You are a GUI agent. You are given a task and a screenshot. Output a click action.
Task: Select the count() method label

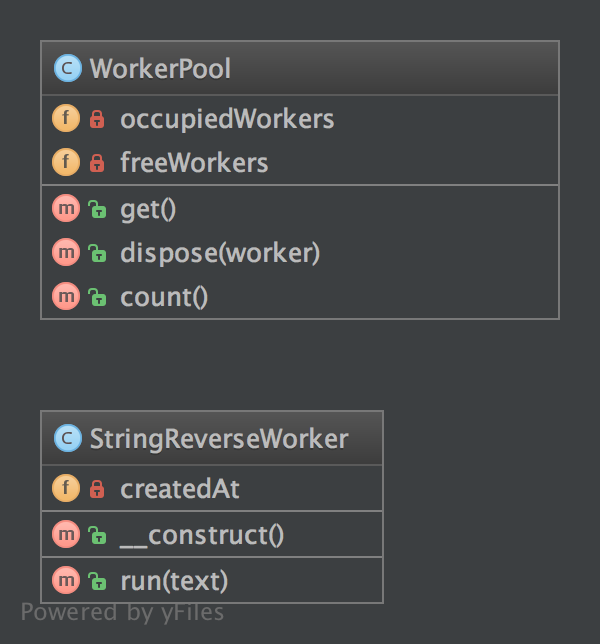[164, 297]
